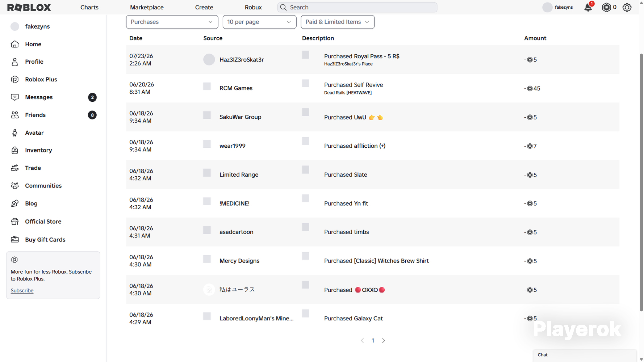Image resolution: width=644 pixels, height=362 pixels.
Task: Open the 10 per page dropdown
Action: [x=259, y=22]
